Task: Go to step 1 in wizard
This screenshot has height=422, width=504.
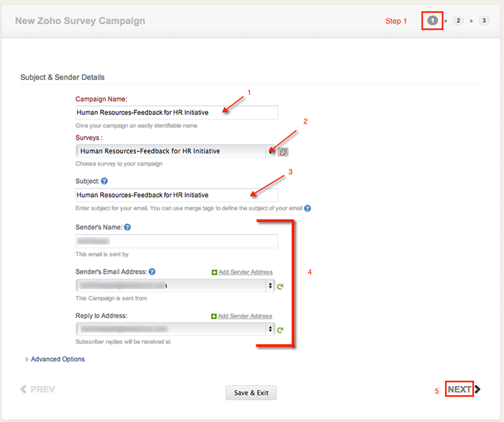Action: click(x=432, y=21)
